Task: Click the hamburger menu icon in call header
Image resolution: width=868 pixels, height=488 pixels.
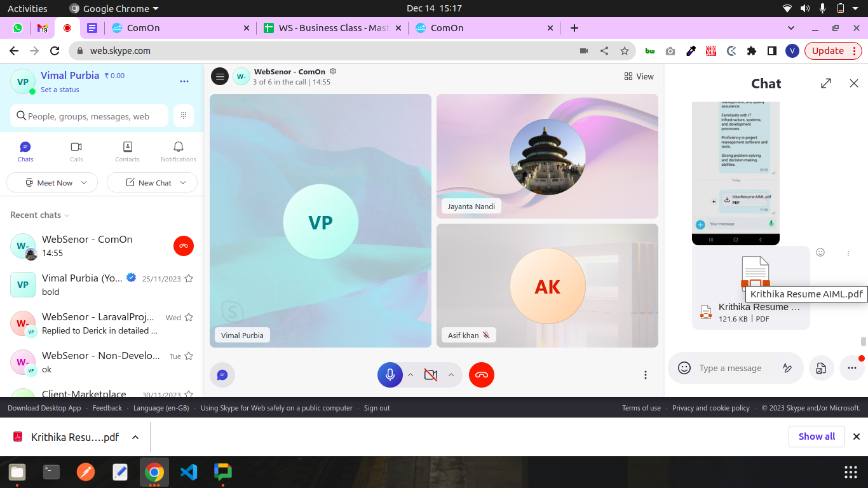Action: coord(220,76)
